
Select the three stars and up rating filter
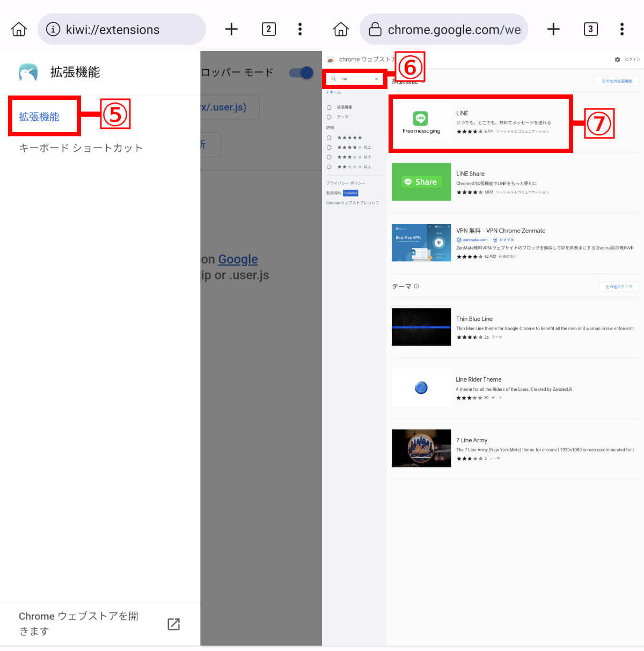(x=329, y=157)
